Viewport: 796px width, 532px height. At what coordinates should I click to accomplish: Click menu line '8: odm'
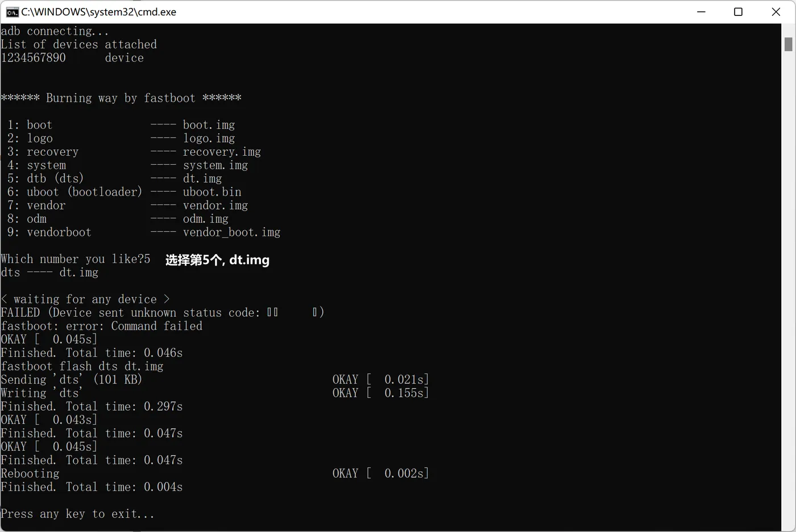click(27, 219)
